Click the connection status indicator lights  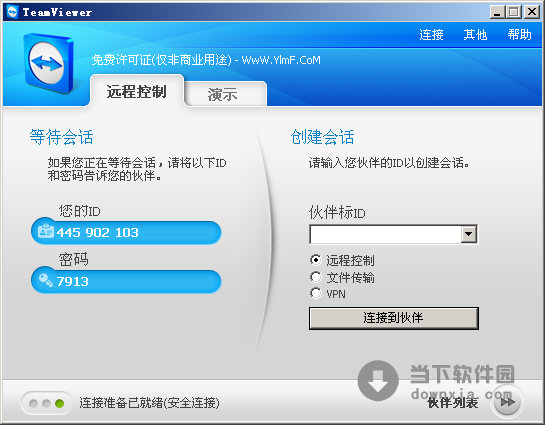point(47,403)
